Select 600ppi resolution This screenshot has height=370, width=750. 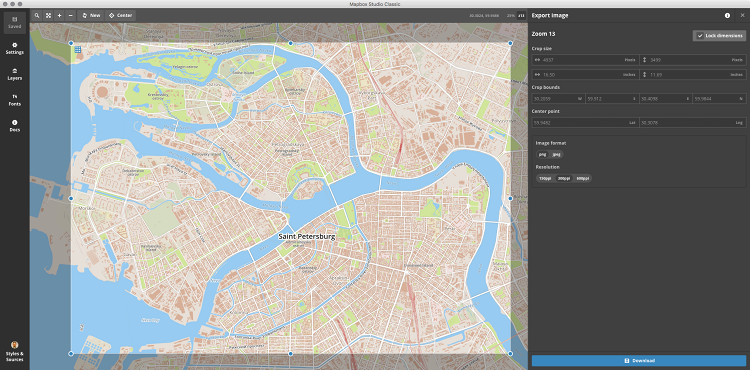(x=582, y=178)
